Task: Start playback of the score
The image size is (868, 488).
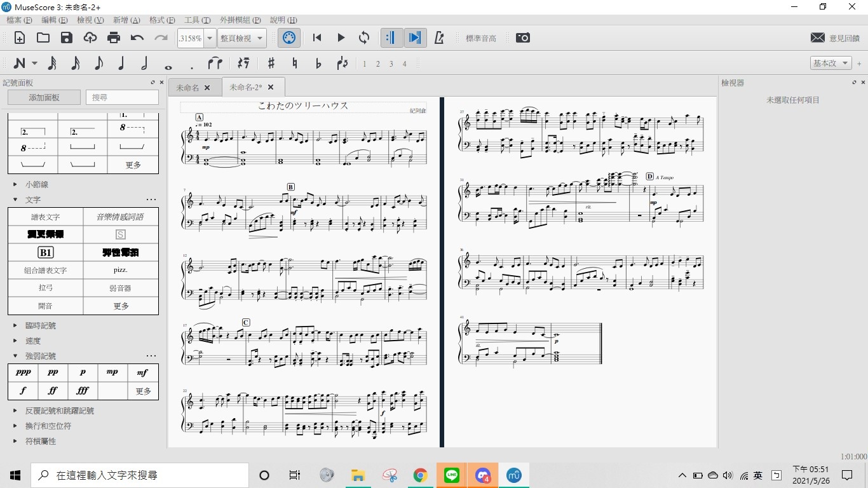Action: [341, 37]
